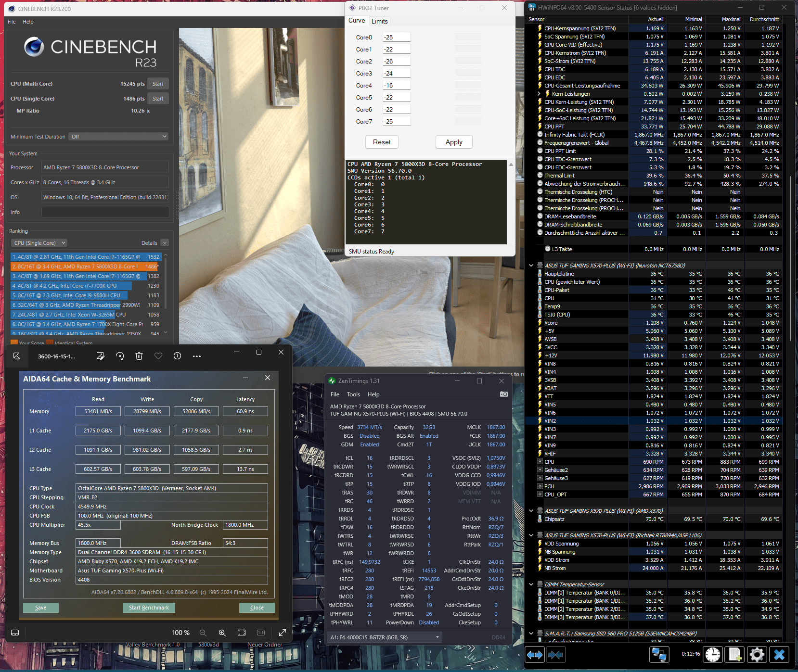Click HWiNFO expand columns arrows button
The image size is (798, 672).
pos(535,655)
